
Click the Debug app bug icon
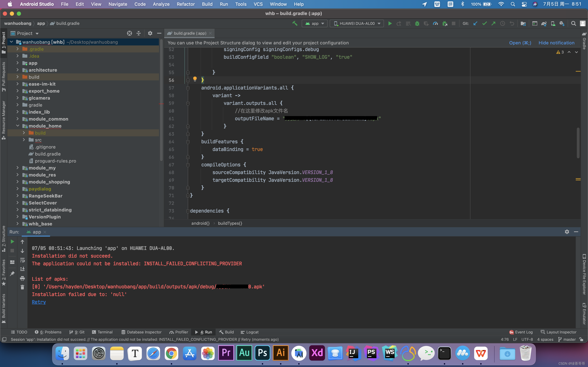click(x=417, y=24)
